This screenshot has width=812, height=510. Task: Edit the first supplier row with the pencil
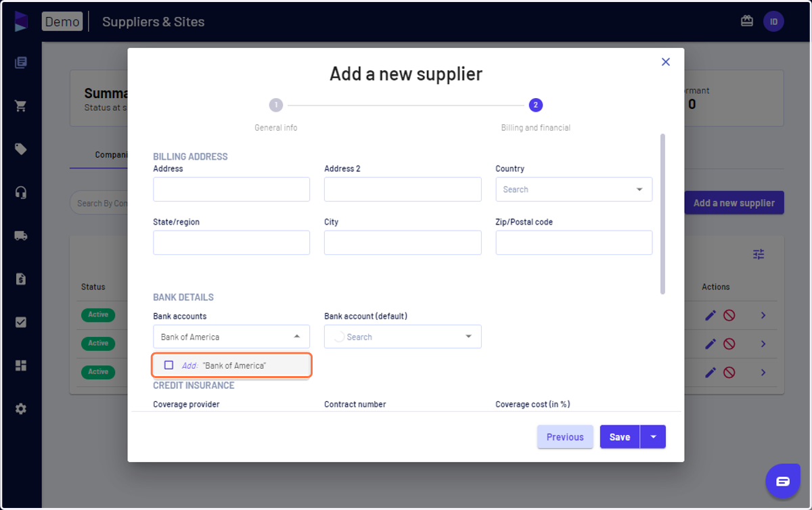(710, 315)
